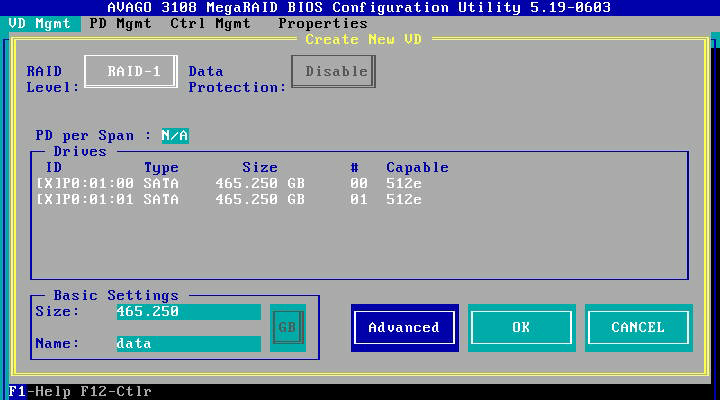The height and width of the screenshot is (400, 720).
Task: Select the number 01 in the second drive row
Action: (359, 200)
